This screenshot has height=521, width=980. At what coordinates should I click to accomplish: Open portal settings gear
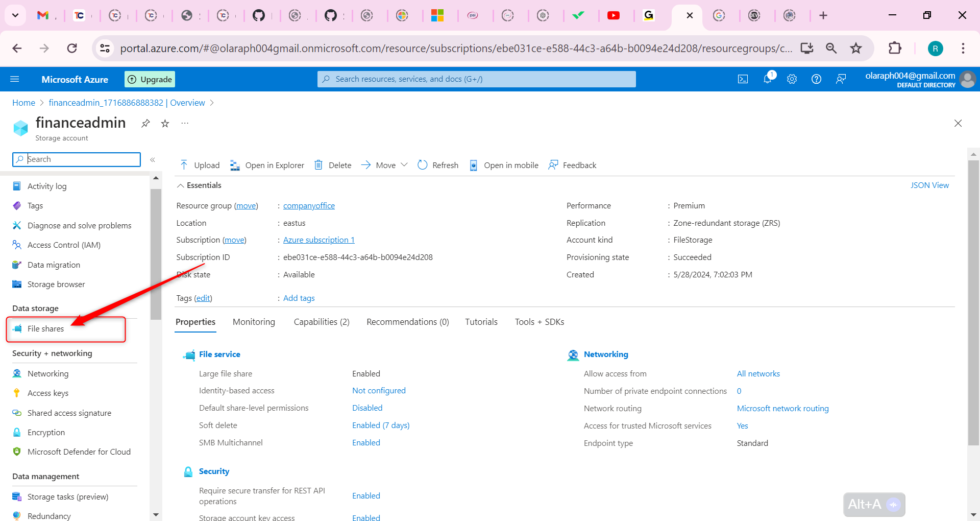792,79
